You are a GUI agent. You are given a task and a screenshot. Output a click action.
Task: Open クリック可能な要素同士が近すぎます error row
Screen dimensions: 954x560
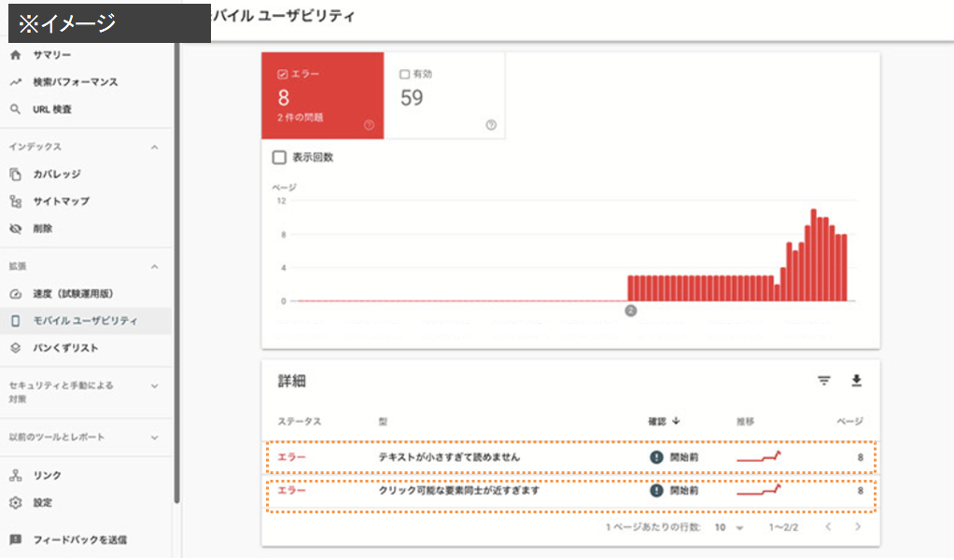coord(570,497)
